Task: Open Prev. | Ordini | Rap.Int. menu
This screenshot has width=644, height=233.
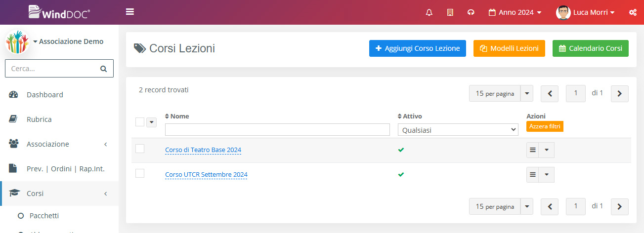Action: pyautogui.click(x=59, y=169)
